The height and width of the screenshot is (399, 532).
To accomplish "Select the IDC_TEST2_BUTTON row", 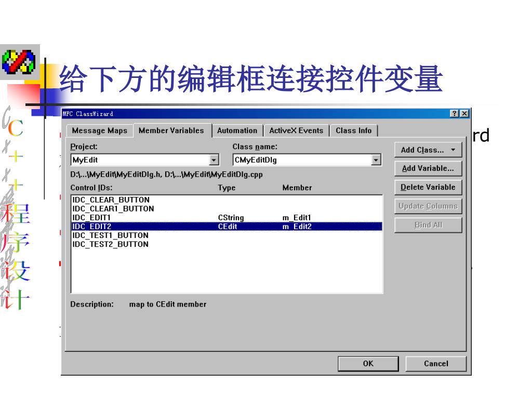I will [227, 244].
